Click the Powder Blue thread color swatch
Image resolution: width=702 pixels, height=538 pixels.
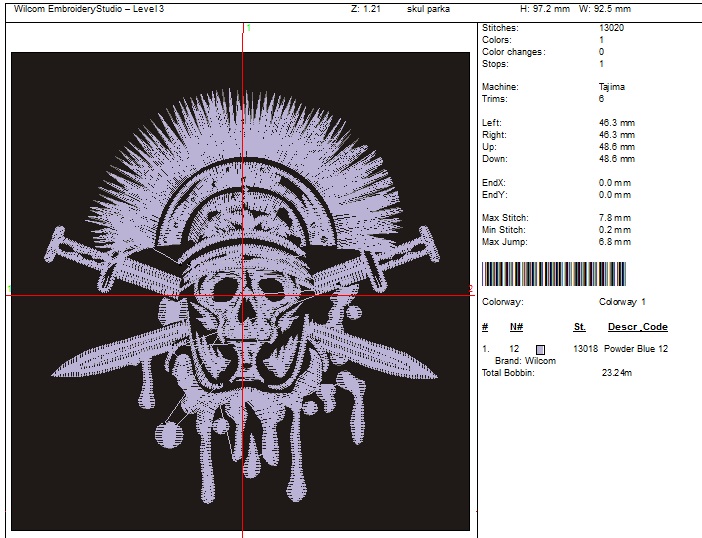[x=541, y=348]
